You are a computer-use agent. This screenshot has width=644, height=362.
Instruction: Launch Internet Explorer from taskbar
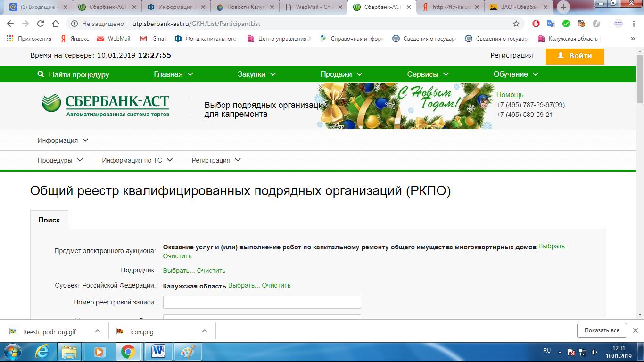[x=42, y=352]
